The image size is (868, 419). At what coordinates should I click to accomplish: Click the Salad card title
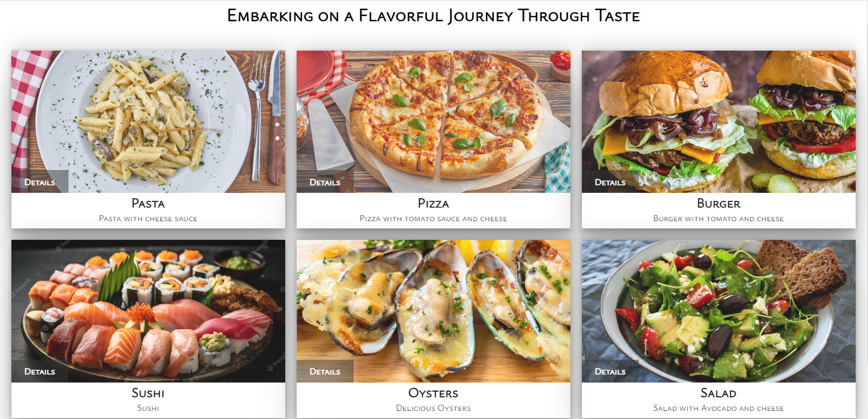719,393
